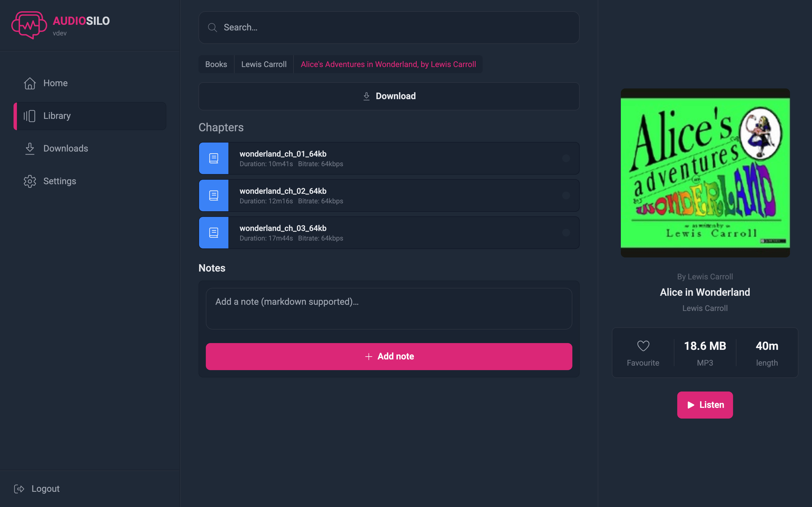Image resolution: width=812 pixels, height=507 pixels.
Task: Start playback with Listen button
Action: 705,405
